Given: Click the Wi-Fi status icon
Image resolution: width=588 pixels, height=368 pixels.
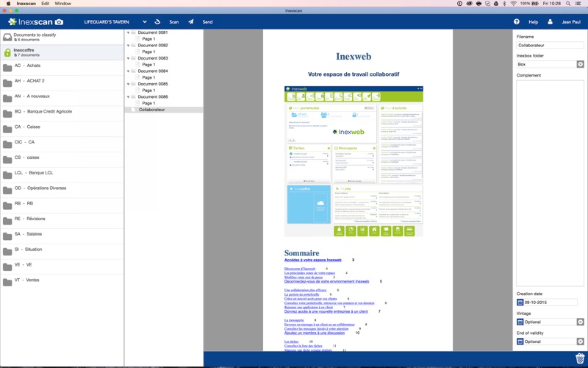Looking at the screenshot, I should [513, 4].
